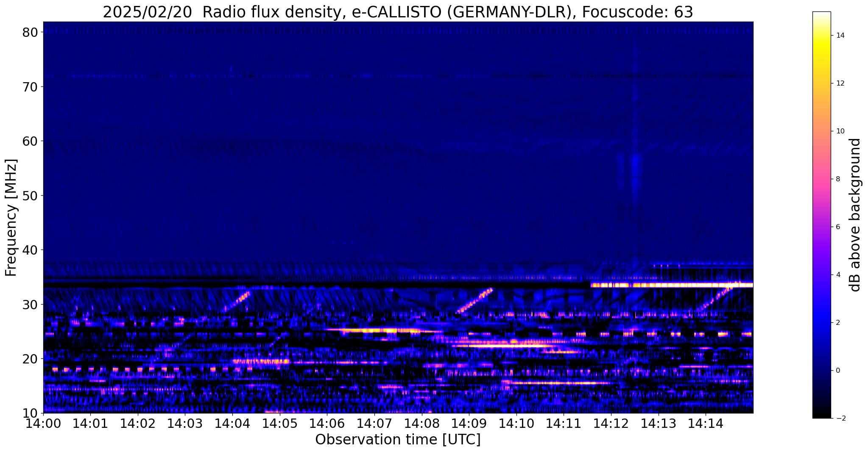The width and height of the screenshot is (868, 452).
Task: Click the 19.5 MHz burst near 14:04:30
Action: coord(261,362)
